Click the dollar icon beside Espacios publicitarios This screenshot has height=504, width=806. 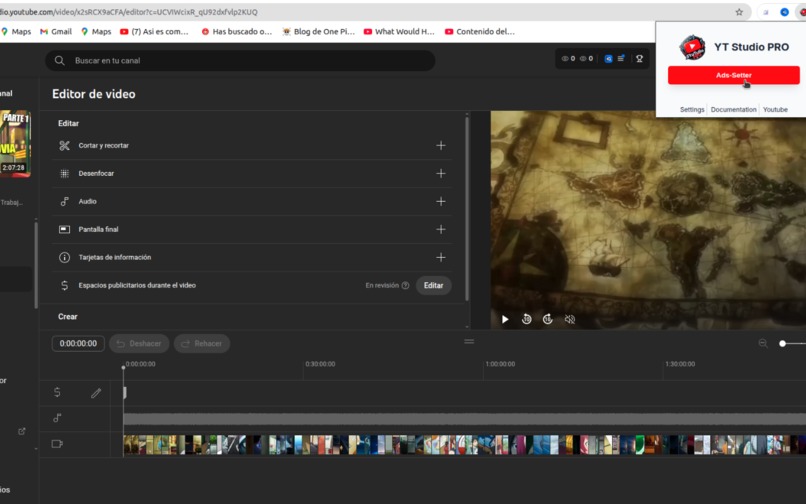coord(64,285)
